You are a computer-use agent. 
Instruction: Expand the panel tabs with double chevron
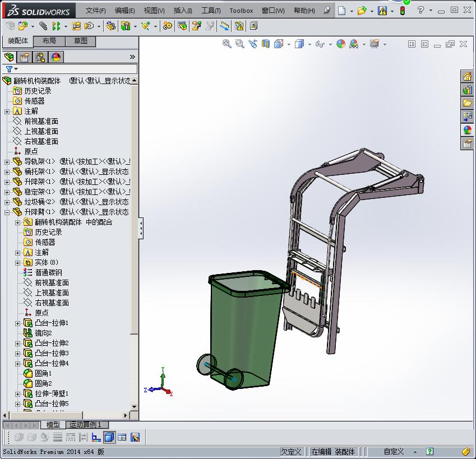(132, 57)
